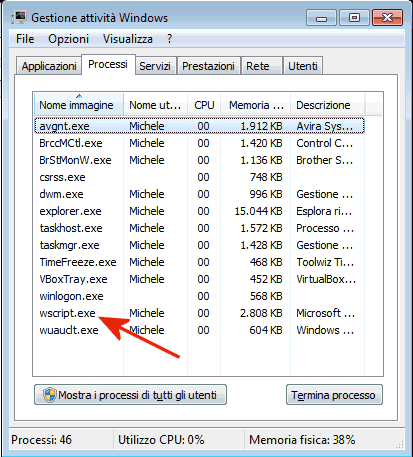The image size is (413, 457).
Task: Switch to the Prestazioni tab
Action: click(208, 66)
